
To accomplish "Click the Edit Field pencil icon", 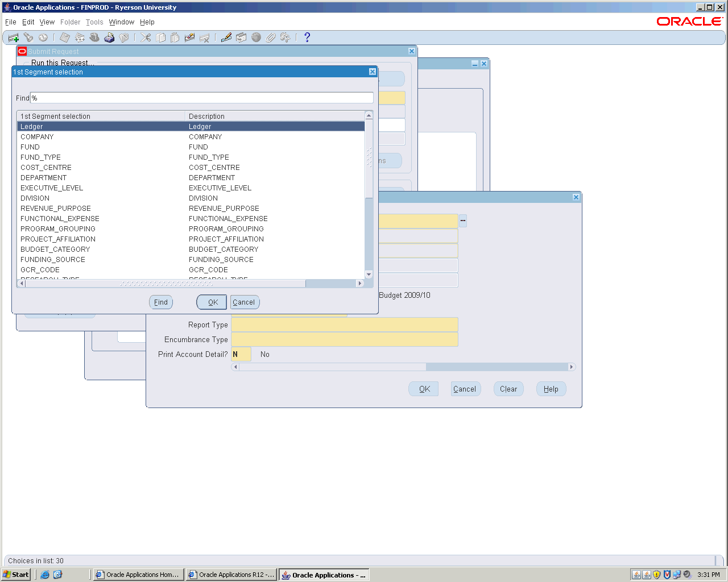I will (226, 38).
